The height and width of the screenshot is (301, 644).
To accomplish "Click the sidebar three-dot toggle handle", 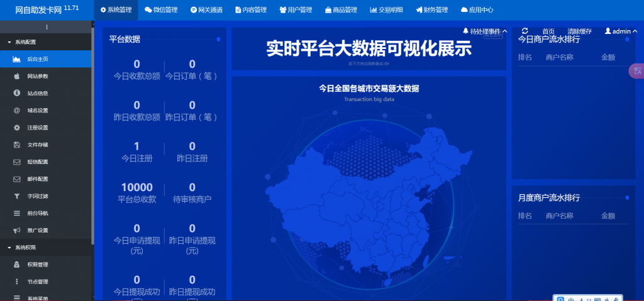I will 47,27.
